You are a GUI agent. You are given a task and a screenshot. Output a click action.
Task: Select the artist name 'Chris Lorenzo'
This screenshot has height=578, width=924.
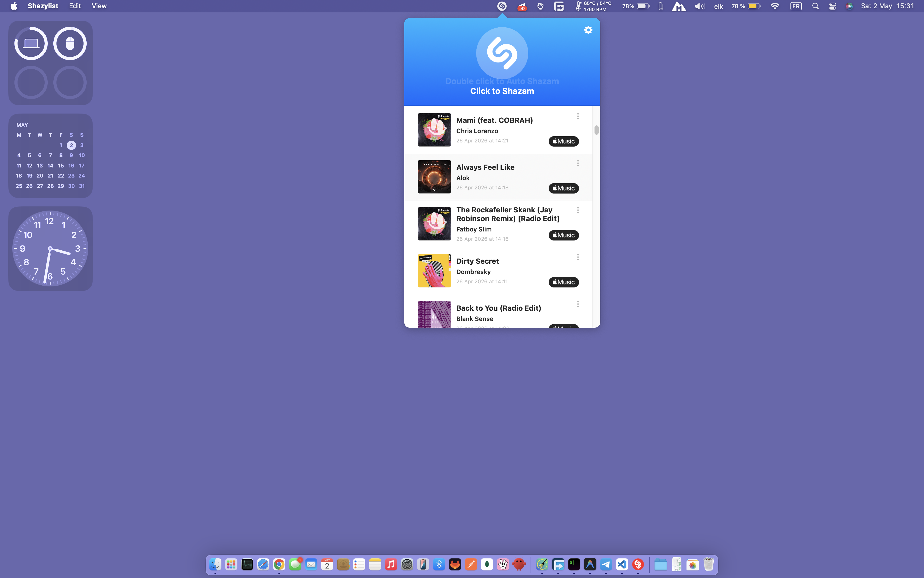(x=477, y=131)
